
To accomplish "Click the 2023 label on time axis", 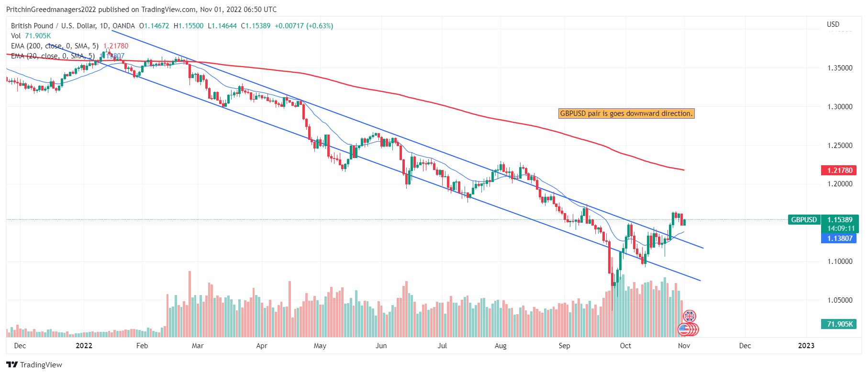I will click(x=806, y=346).
